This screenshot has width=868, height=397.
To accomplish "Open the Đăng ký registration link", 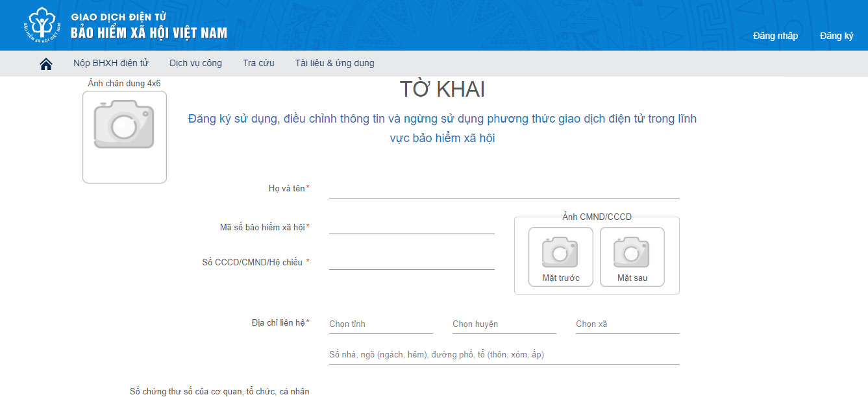I will [836, 36].
